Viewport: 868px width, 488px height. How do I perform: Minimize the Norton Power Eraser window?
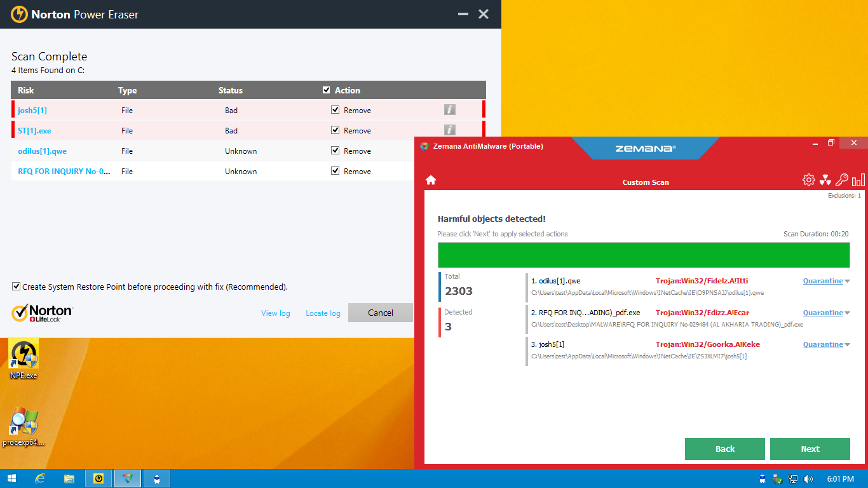point(463,14)
